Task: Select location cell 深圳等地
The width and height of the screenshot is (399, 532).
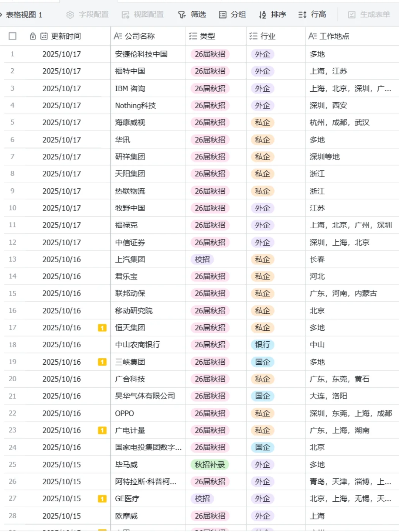Action: tap(352, 157)
